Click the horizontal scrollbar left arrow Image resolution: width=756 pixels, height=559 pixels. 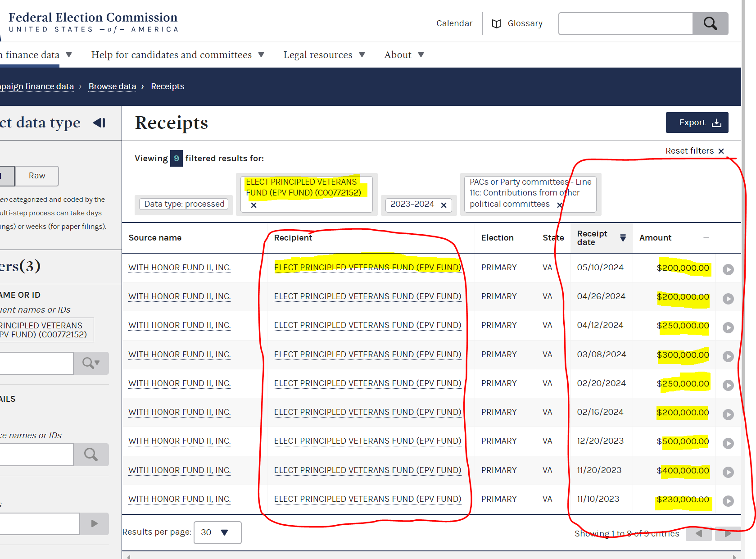point(128,557)
